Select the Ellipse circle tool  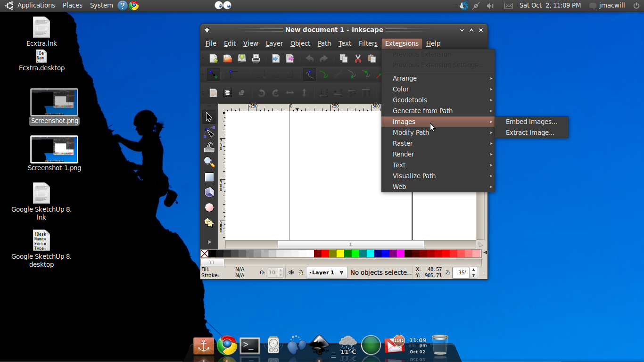pos(209,207)
